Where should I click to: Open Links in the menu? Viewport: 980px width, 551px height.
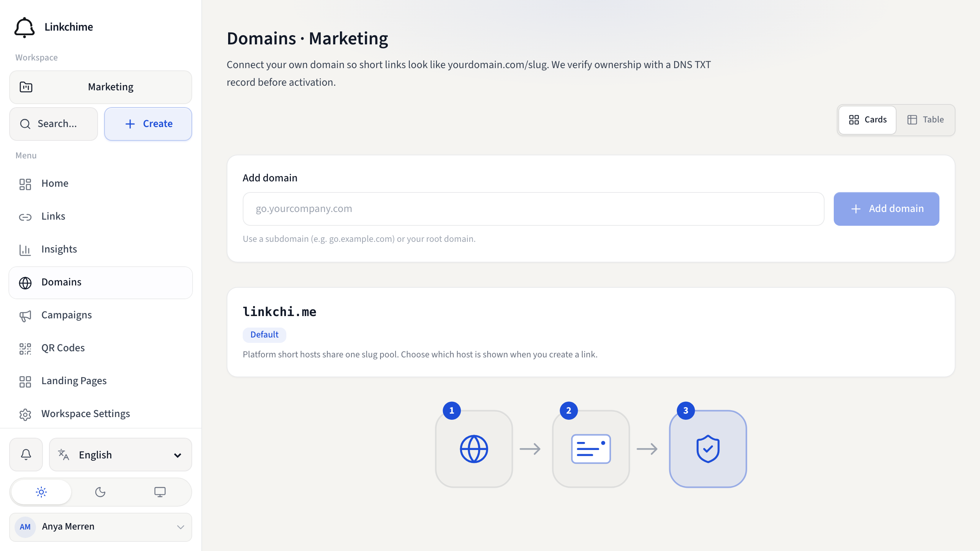coord(101,217)
